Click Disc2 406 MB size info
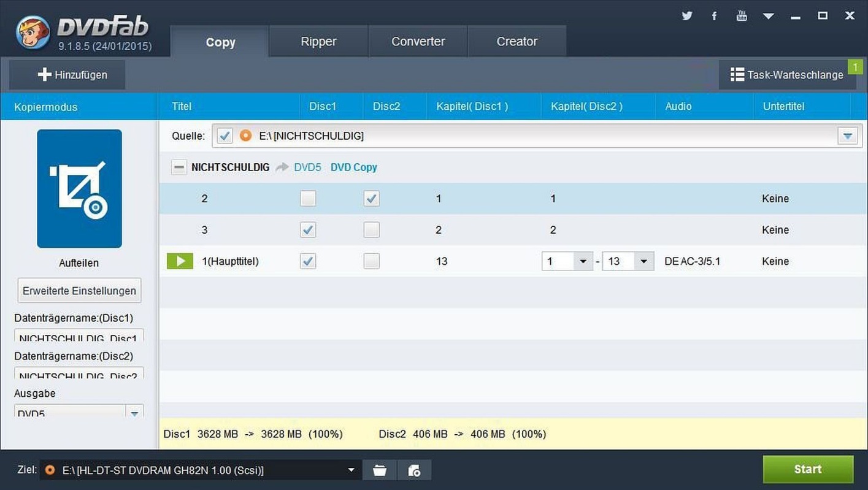 point(463,434)
